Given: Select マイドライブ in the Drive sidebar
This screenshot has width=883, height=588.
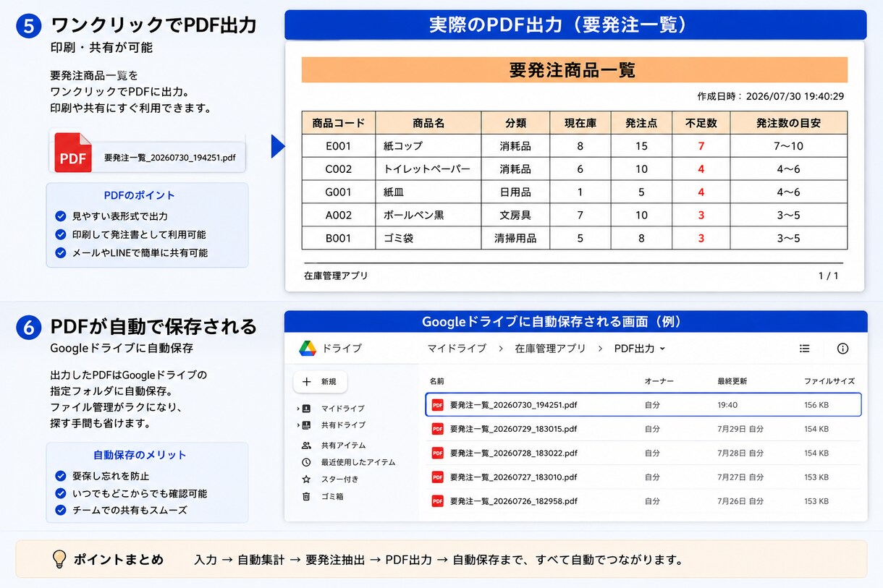Looking at the screenshot, I should tap(343, 409).
